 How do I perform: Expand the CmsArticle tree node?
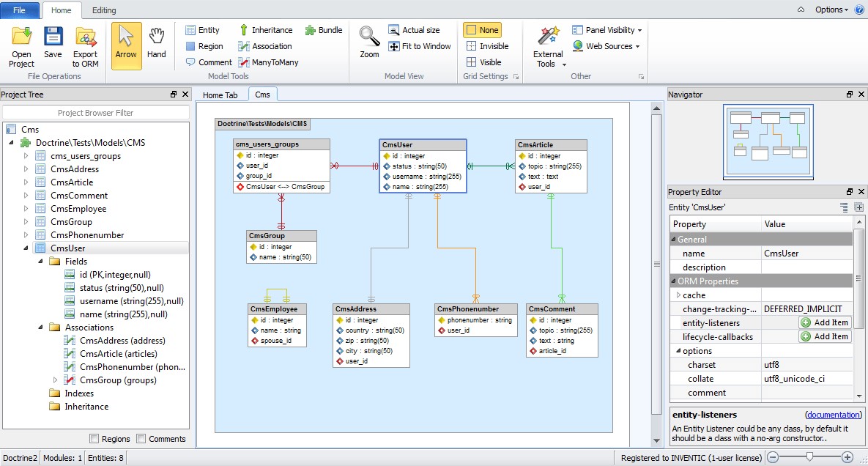(x=26, y=182)
